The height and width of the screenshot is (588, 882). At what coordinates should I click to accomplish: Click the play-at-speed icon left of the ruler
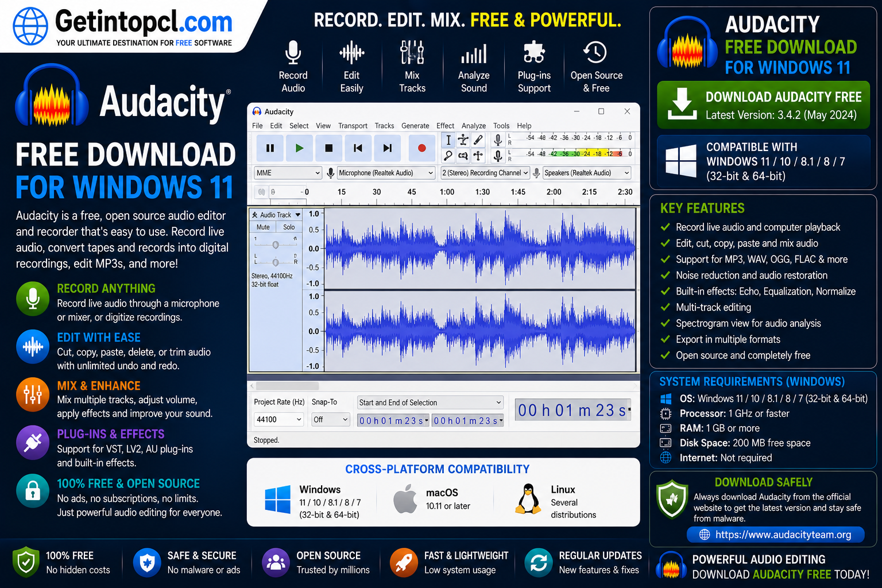262,192
